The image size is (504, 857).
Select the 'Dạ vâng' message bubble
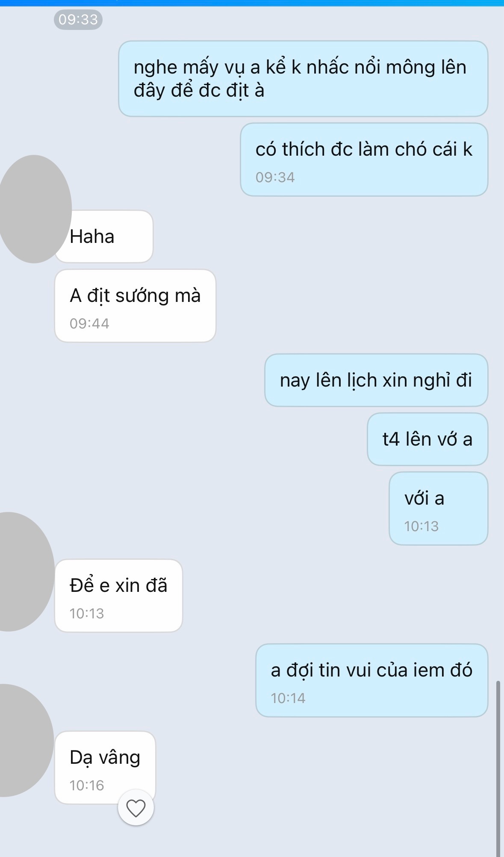105,768
